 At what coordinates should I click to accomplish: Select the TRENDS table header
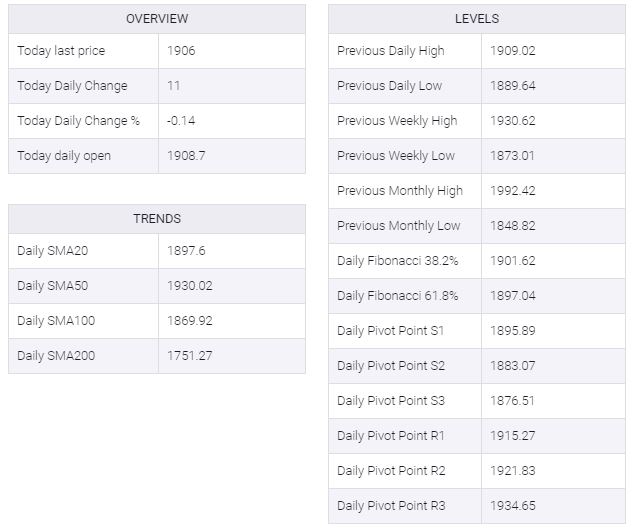(x=157, y=219)
